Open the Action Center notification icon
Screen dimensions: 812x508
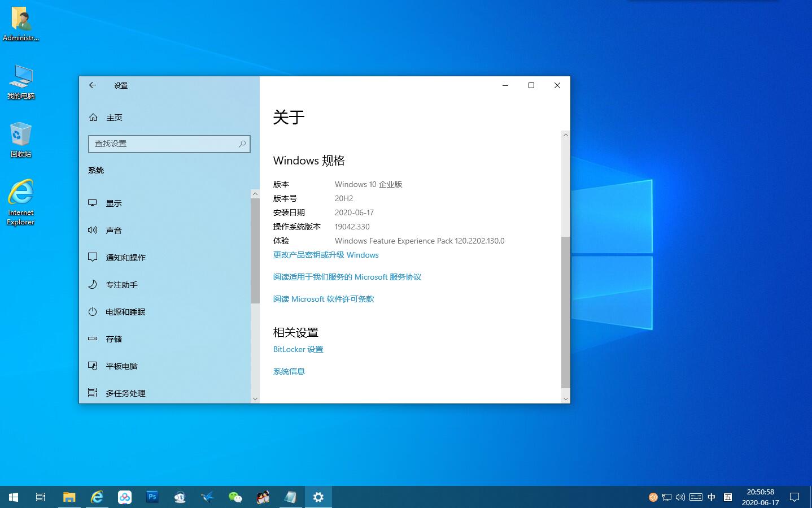[794, 497]
